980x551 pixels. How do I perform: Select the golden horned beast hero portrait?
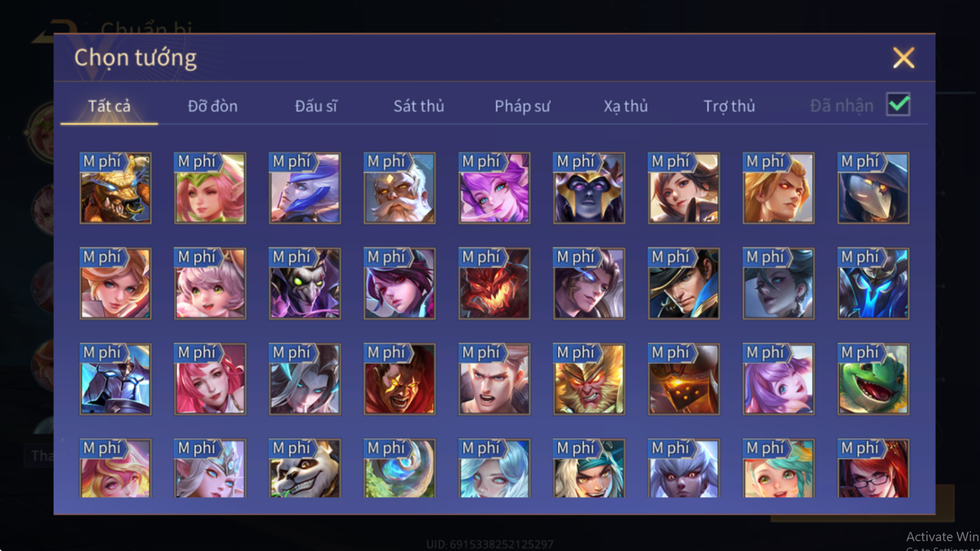115,188
